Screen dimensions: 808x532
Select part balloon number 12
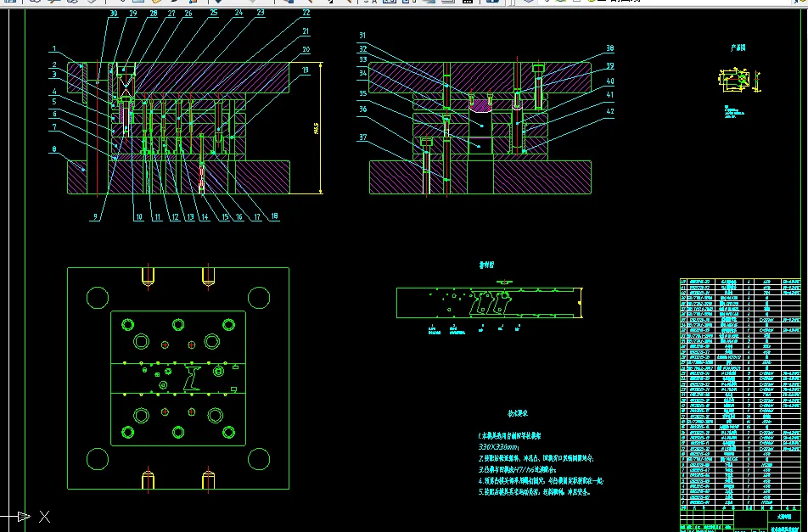[175, 217]
